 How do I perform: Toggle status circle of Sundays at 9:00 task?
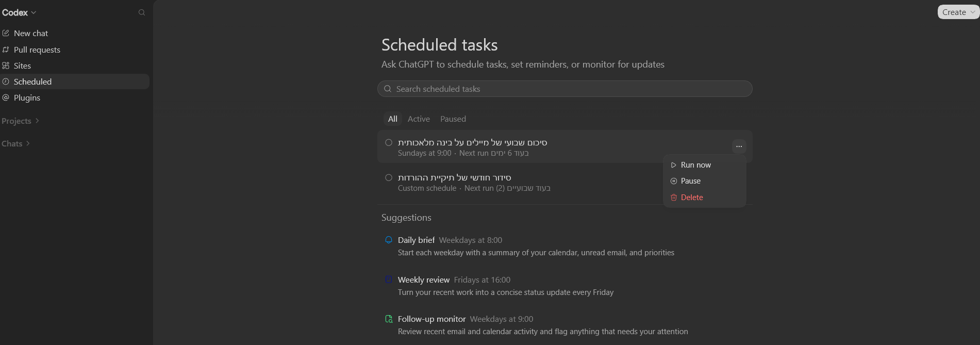(389, 142)
